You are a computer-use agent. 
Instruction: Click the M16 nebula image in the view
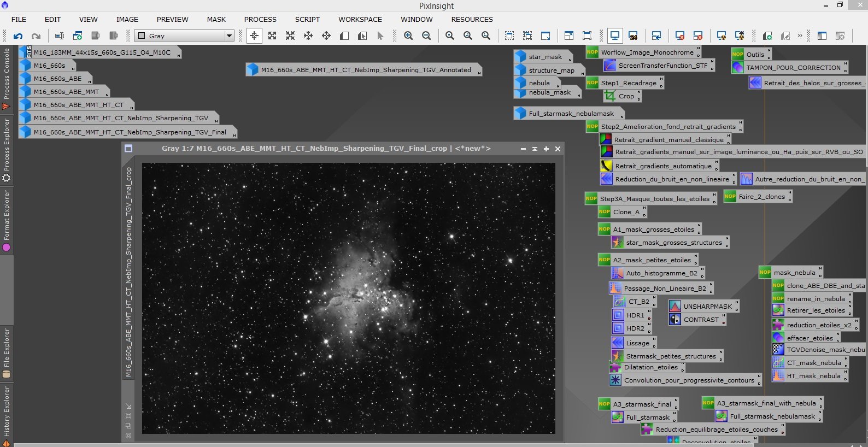349,298
